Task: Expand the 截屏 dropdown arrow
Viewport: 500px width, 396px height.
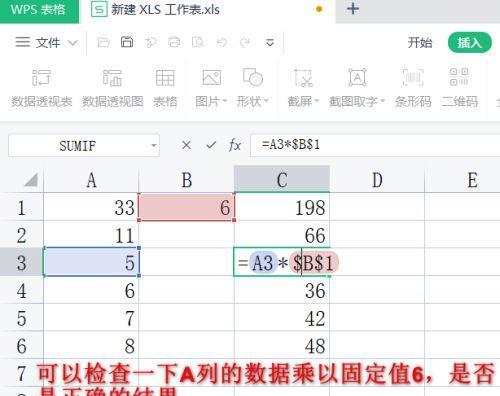Action: coord(317,101)
